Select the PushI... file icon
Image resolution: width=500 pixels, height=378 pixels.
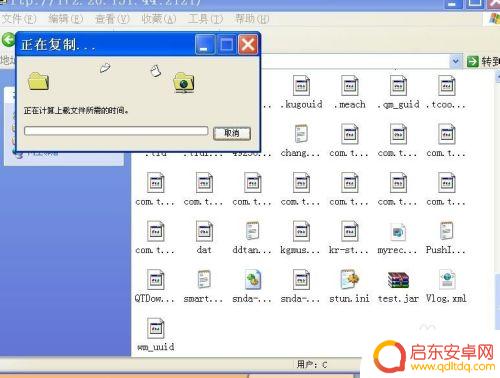pos(446,231)
